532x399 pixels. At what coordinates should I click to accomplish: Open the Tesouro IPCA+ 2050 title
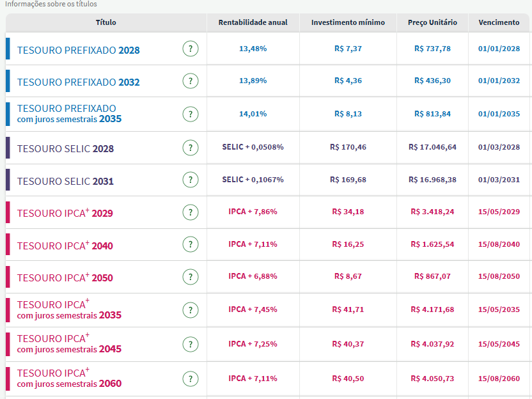pyautogui.click(x=65, y=278)
